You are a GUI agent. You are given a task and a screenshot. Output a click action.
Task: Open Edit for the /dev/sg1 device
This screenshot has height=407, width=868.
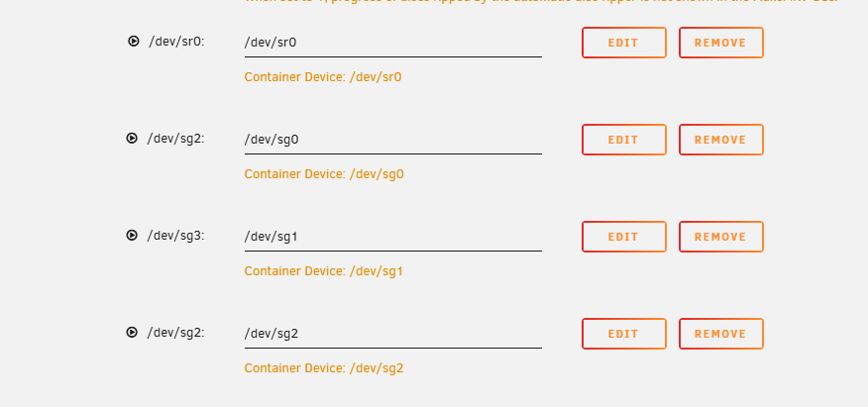pos(624,237)
